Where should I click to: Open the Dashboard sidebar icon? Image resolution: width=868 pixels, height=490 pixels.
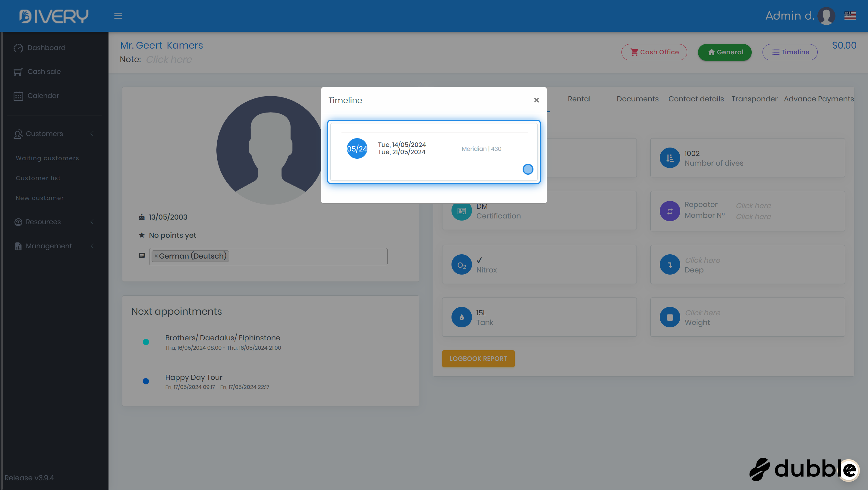coord(18,48)
